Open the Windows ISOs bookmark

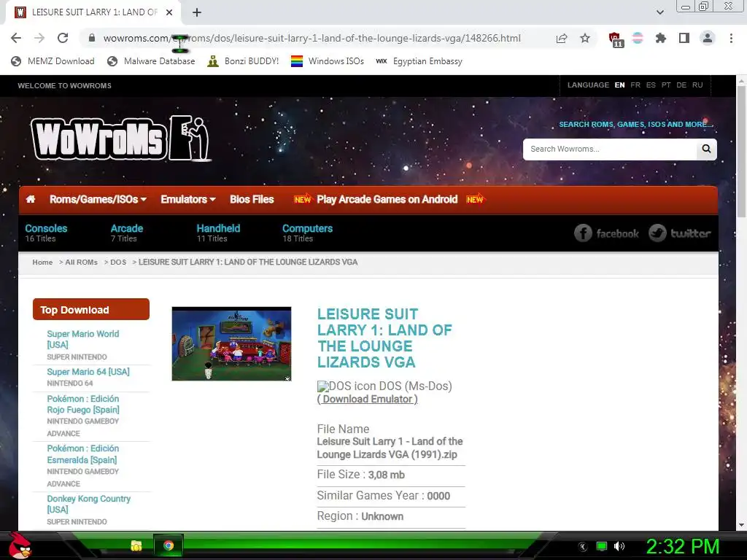(328, 61)
